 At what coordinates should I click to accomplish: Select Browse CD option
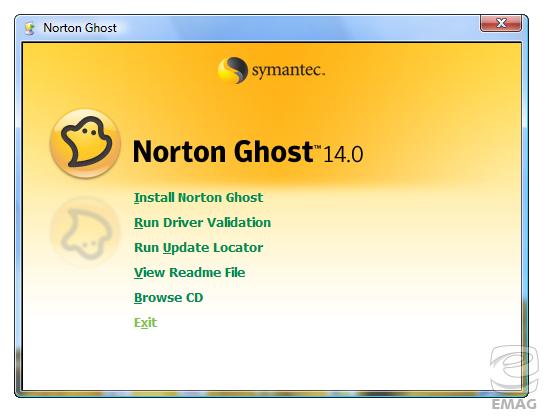point(168,298)
